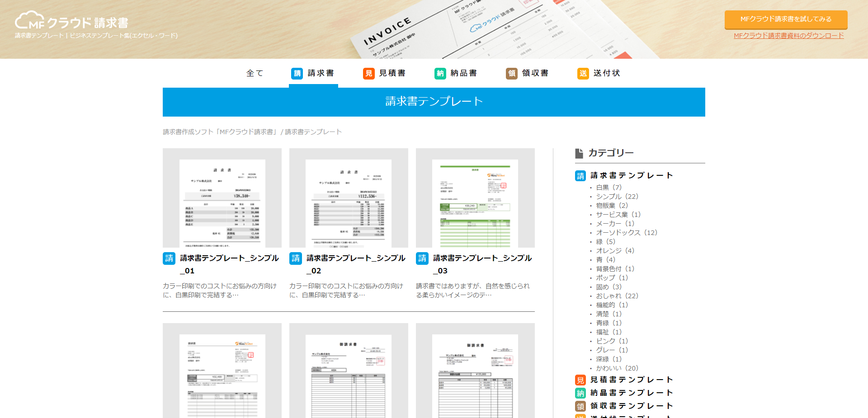Viewport: 868px width, 418px height.
Task: Click the 領 icon beside 領収書テンプレート in the sidebar
Action: click(x=580, y=406)
